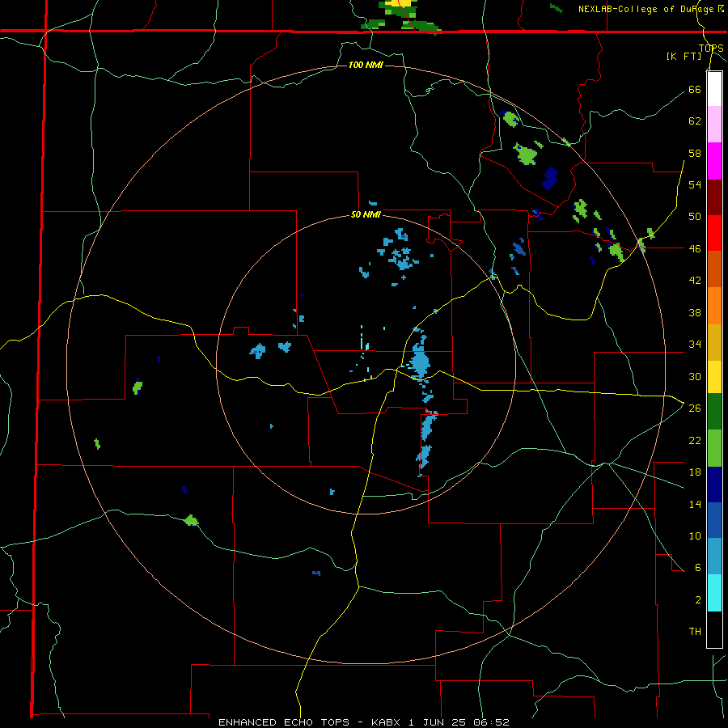Image resolution: width=728 pixels, height=728 pixels.
Task: Click the light green 26 kft legend swatch
Action: pos(714,448)
